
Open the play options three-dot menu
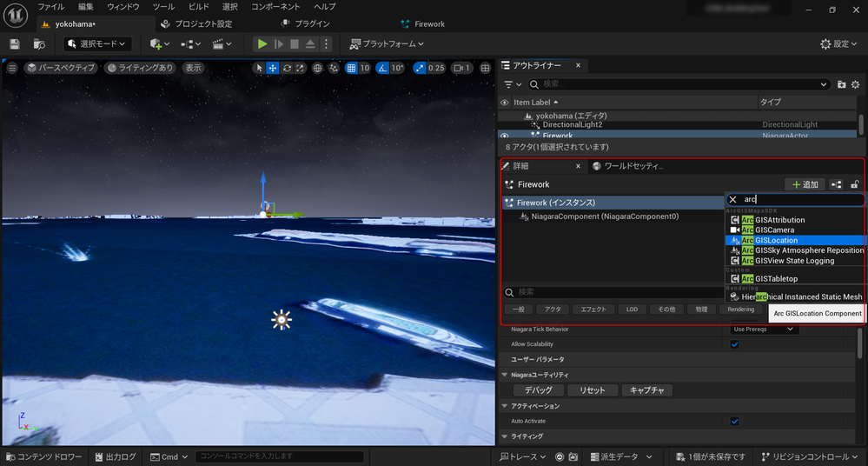coord(326,43)
